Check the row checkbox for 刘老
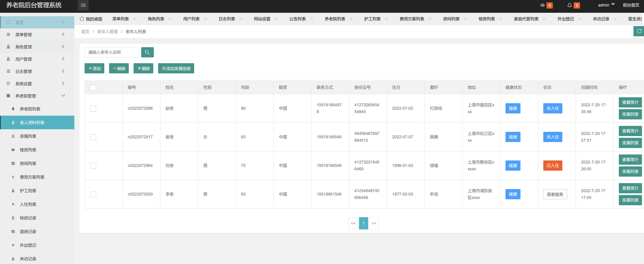644x264 pixels. coord(93,166)
